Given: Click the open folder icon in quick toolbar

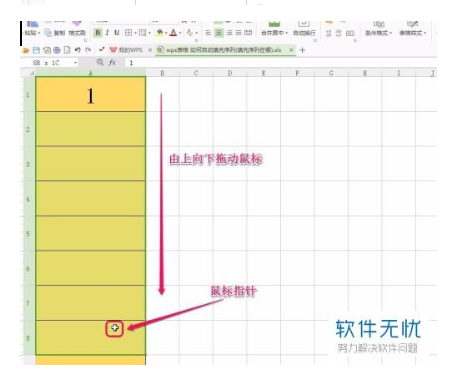Looking at the screenshot, I should [26, 50].
